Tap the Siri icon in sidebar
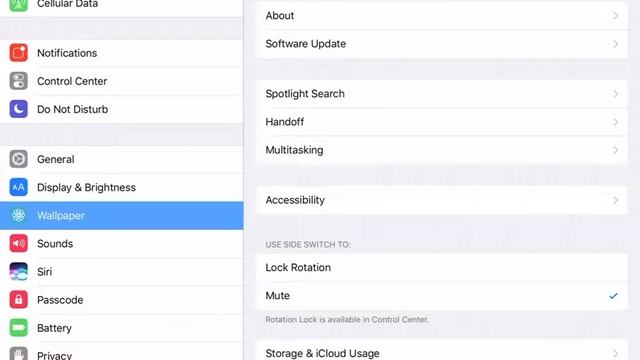 18,272
